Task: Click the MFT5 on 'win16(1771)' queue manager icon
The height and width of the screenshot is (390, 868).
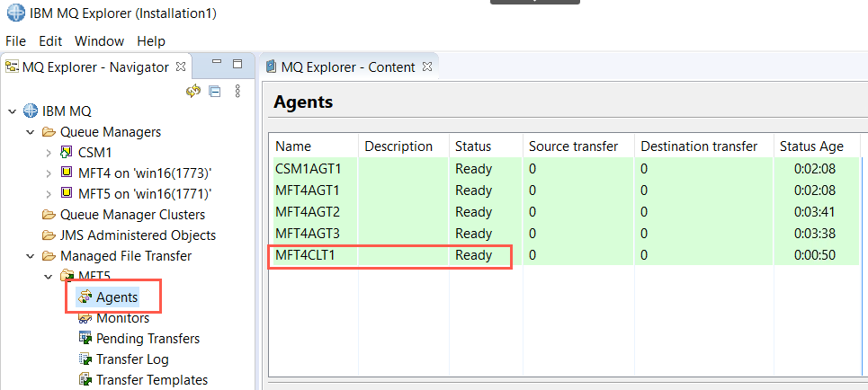Action: [x=66, y=193]
